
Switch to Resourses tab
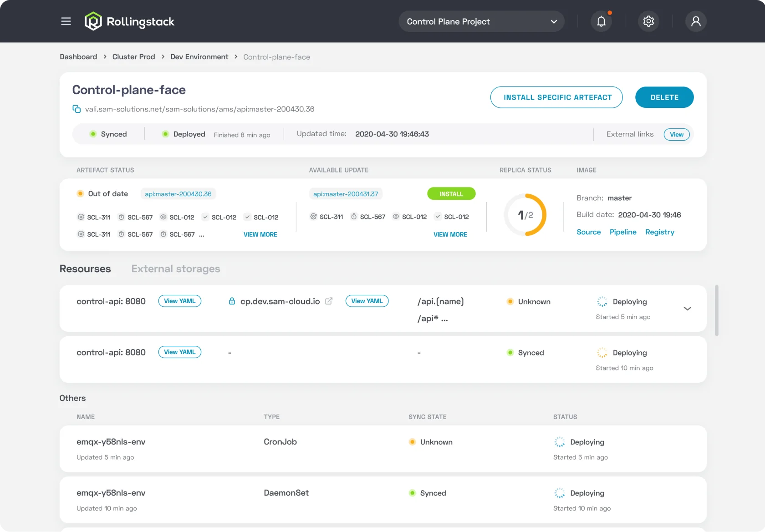point(85,269)
